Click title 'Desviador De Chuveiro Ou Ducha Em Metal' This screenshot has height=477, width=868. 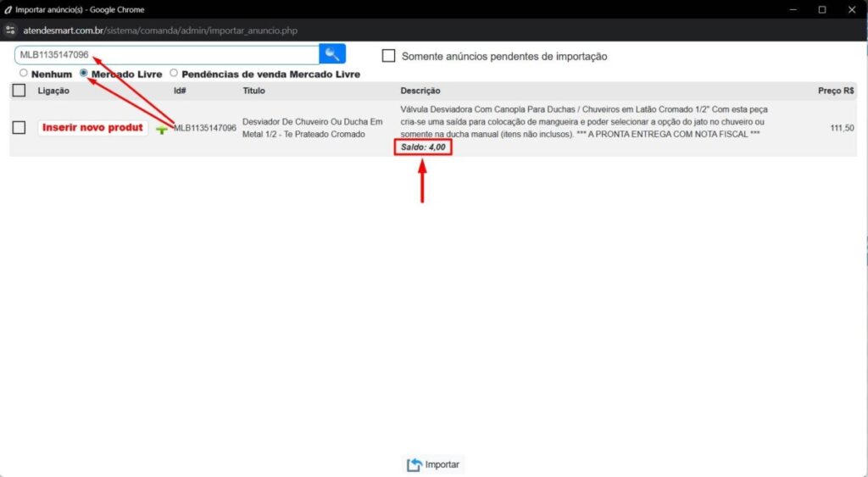pyautogui.click(x=312, y=128)
